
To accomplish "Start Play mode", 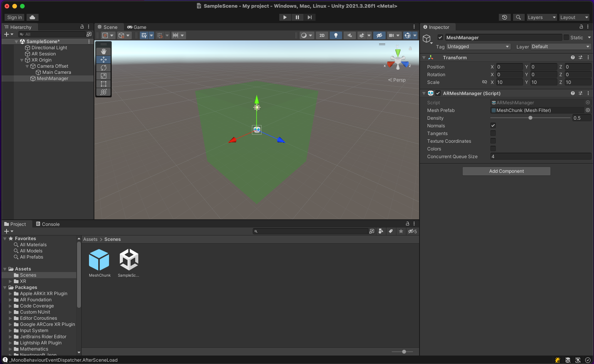I will tap(285, 17).
